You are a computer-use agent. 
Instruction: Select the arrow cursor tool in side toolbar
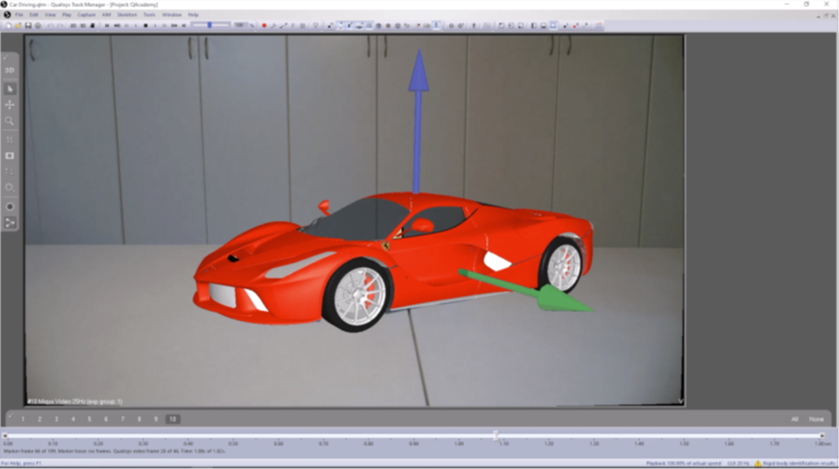point(10,89)
